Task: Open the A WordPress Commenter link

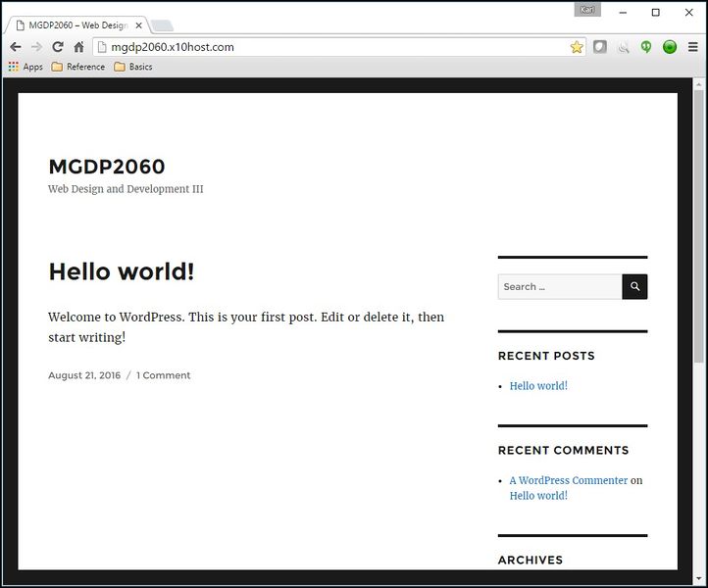Action: pos(569,480)
